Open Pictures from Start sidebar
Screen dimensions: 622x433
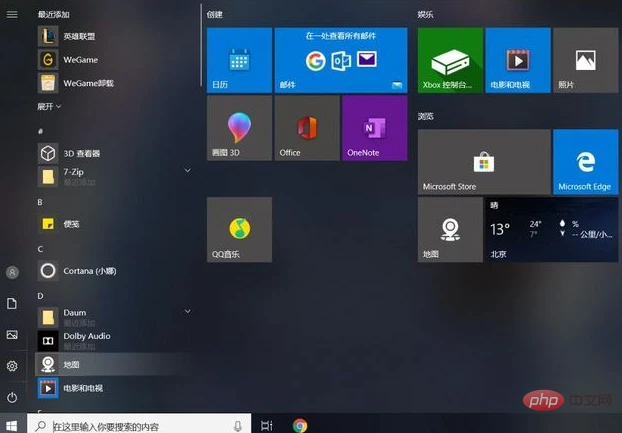tap(12, 335)
